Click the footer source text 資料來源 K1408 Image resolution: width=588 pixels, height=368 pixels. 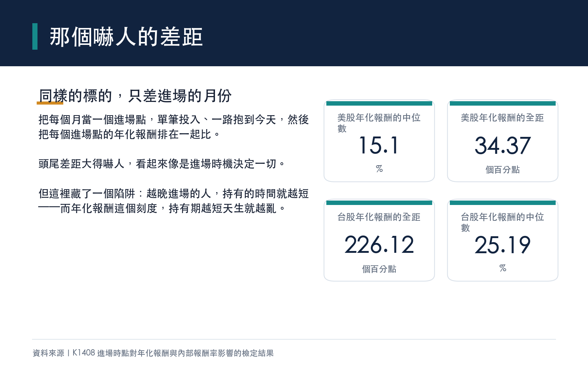tap(153, 353)
